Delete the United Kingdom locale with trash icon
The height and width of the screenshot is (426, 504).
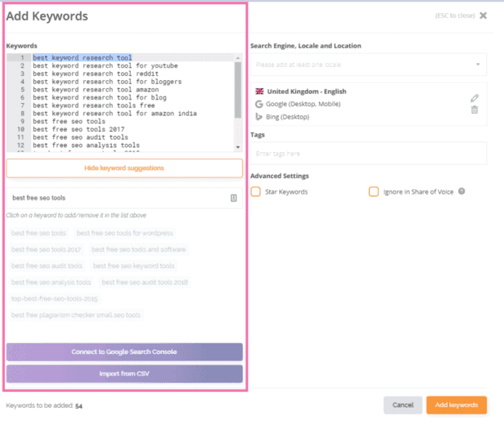tap(474, 110)
